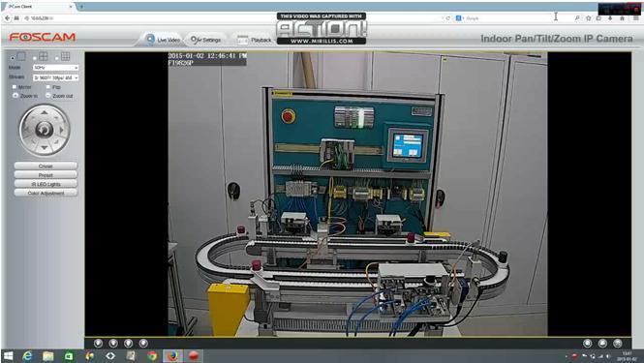
Task: Click middle of three right-side video icons
Action: (602, 343)
